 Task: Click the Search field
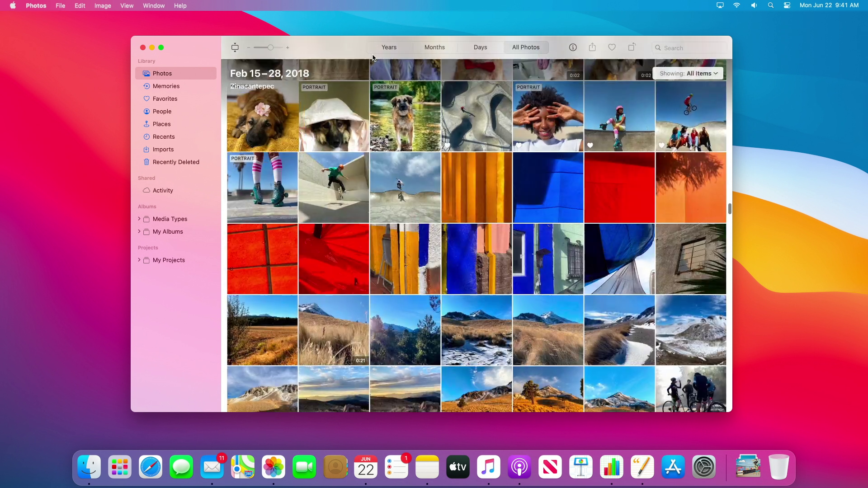pyautogui.click(x=689, y=48)
